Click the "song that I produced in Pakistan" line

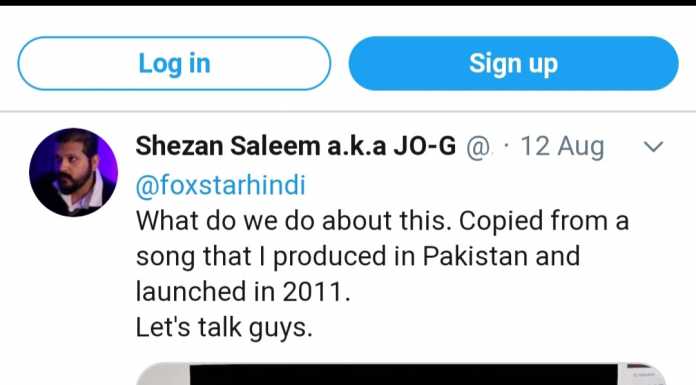click(358, 257)
